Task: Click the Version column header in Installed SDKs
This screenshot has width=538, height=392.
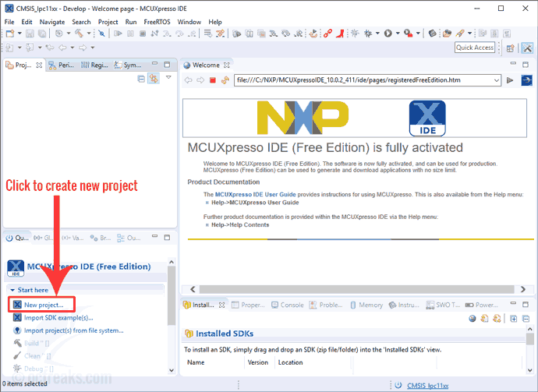Action: click(x=258, y=362)
